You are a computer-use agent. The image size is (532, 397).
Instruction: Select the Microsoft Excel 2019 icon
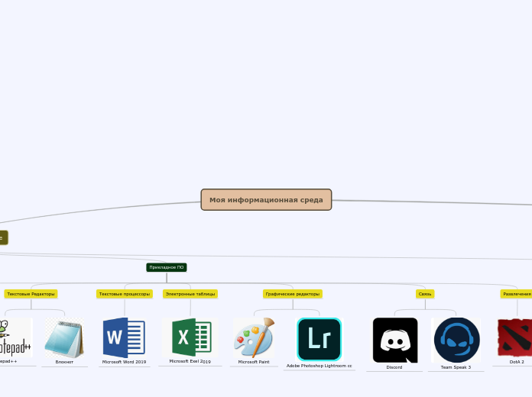(x=191, y=337)
